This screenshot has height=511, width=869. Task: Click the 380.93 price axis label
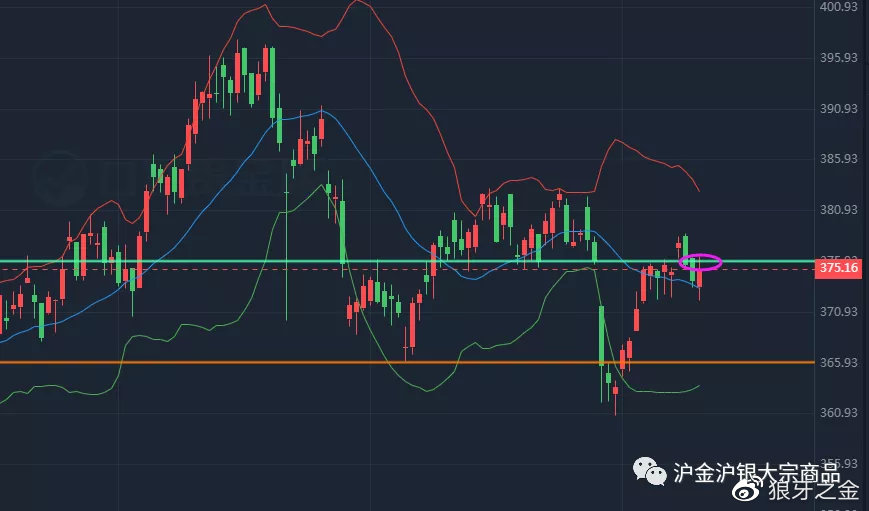[838, 210]
